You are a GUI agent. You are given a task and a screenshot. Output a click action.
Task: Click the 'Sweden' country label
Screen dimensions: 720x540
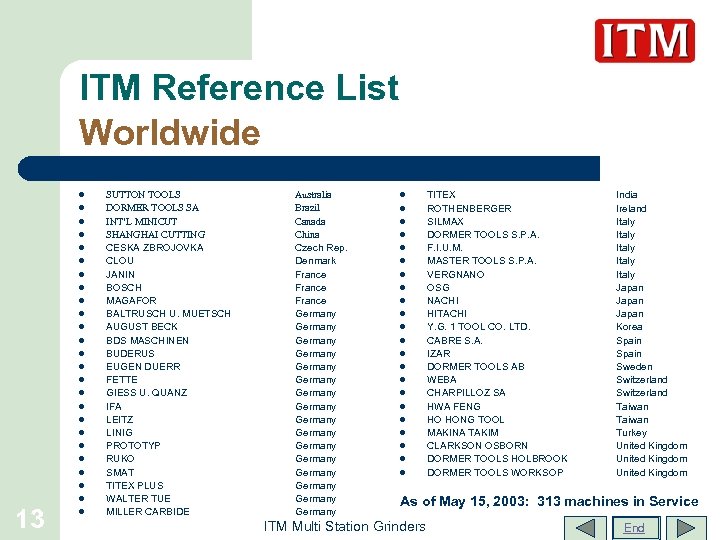[x=634, y=366]
